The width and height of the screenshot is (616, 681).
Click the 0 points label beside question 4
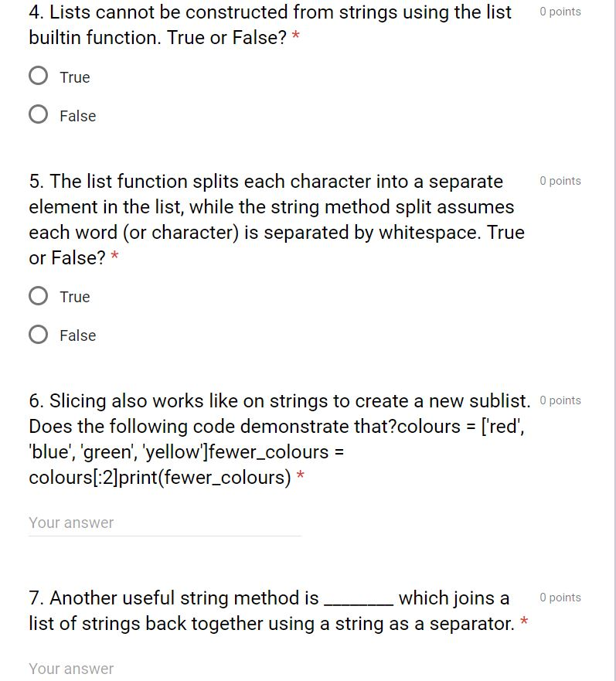tap(560, 11)
